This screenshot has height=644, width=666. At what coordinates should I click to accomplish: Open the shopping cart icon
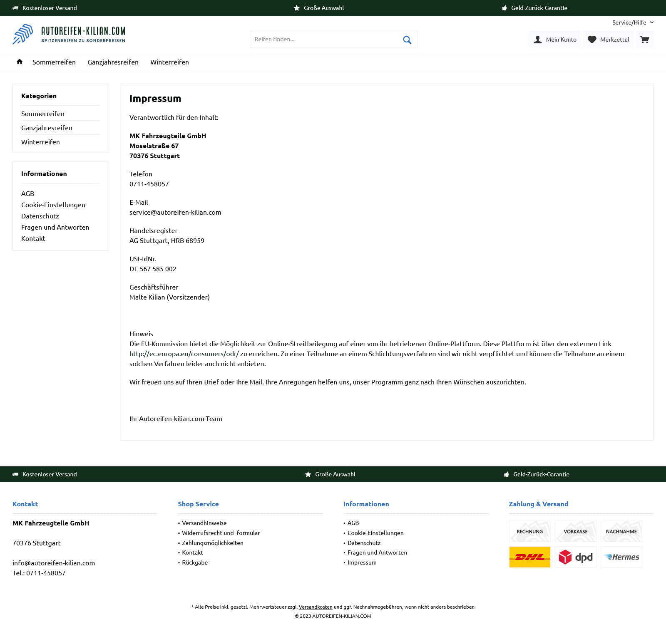pyautogui.click(x=645, y=40)
